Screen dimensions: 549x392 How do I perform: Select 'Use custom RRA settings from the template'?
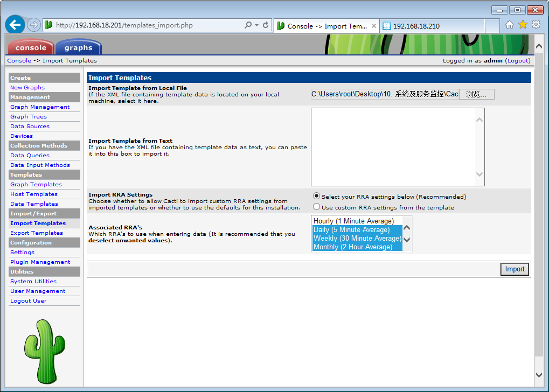pos(316,207)
